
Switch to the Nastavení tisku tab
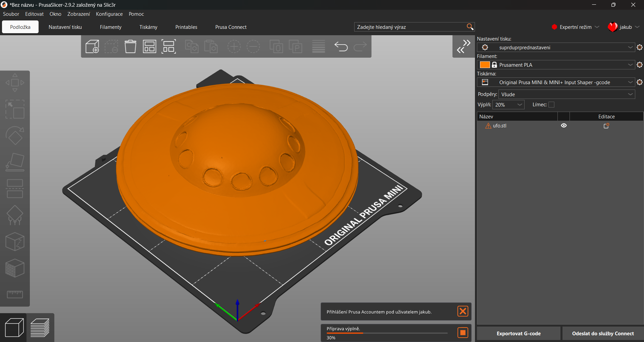click(x=65, y=27)
